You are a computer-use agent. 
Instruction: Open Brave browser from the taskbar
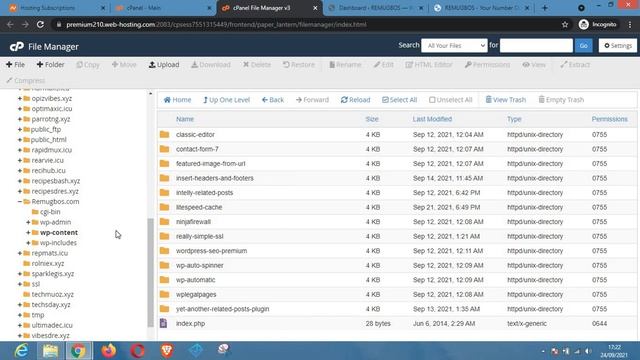[167, 351]
